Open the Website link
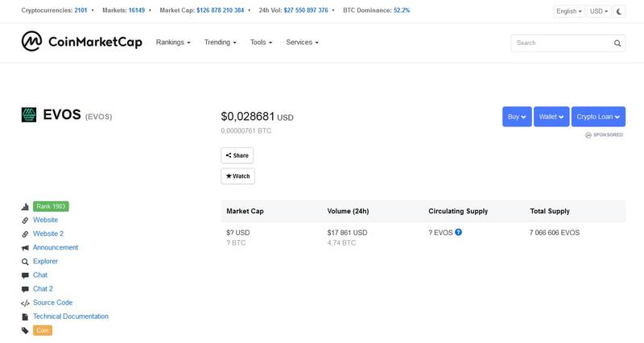644x343 pixels. click(x=46, y=220)
